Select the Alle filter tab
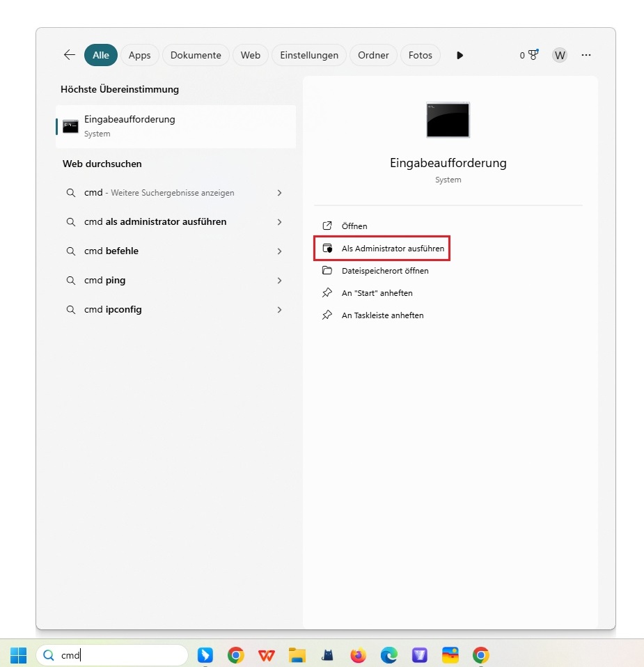644x667 pixels. 101,55
